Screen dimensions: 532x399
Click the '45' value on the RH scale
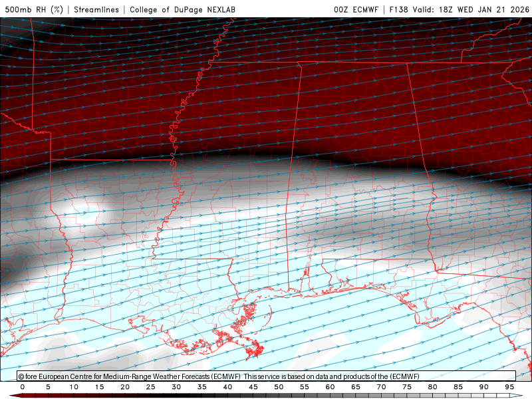(253, 387)
